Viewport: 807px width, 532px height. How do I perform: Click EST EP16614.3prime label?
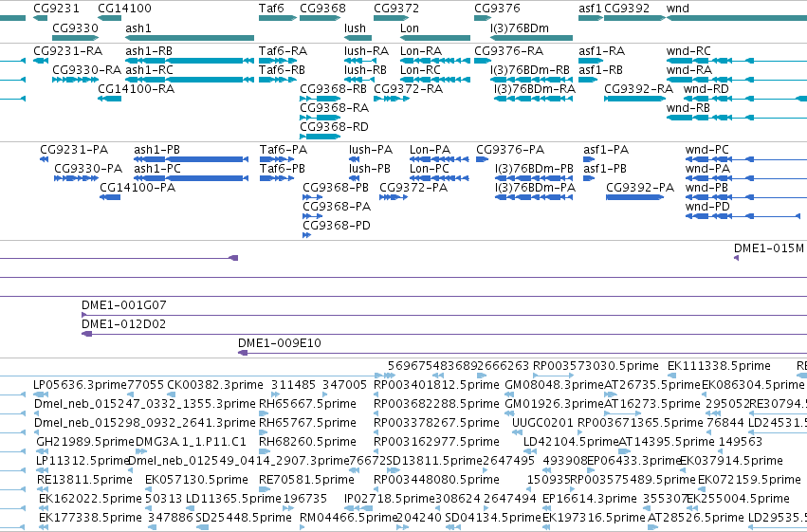590,499
